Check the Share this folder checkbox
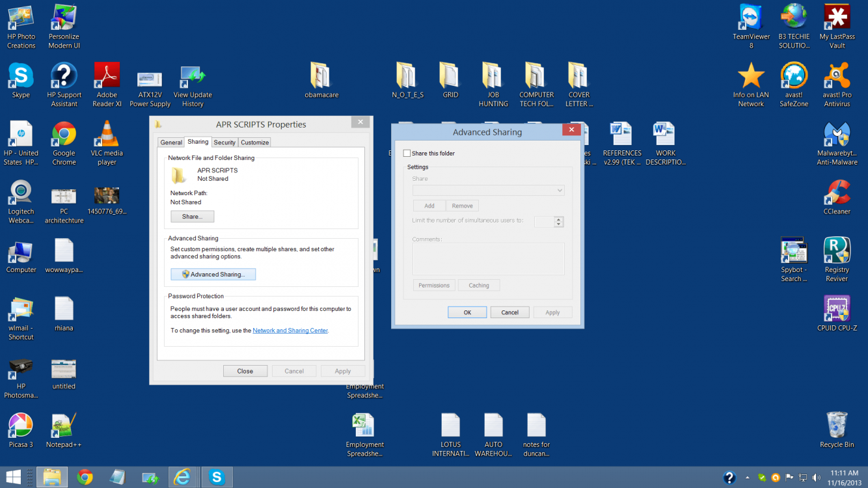 pyautogui.click(x=407, y=154)
